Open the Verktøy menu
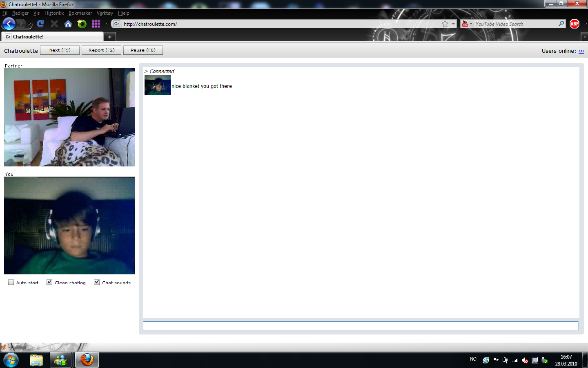 [x=105, y=13]
